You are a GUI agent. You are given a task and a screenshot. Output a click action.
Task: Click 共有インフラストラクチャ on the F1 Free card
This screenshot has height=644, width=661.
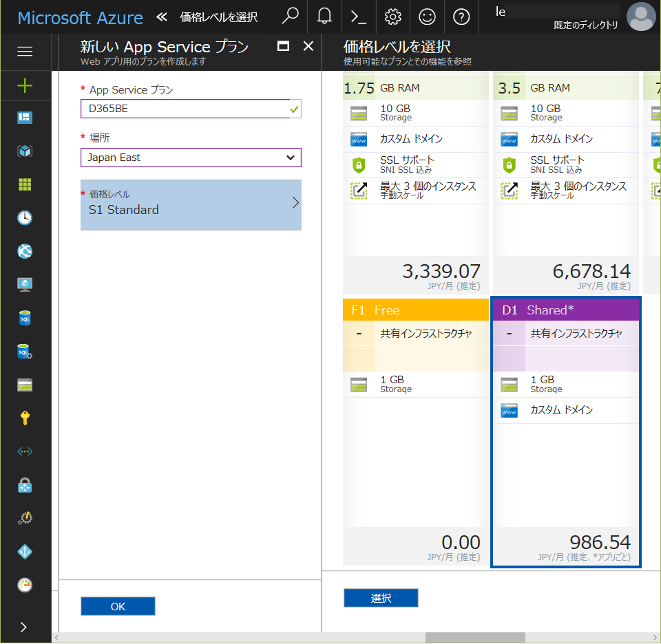pos(426,334)
